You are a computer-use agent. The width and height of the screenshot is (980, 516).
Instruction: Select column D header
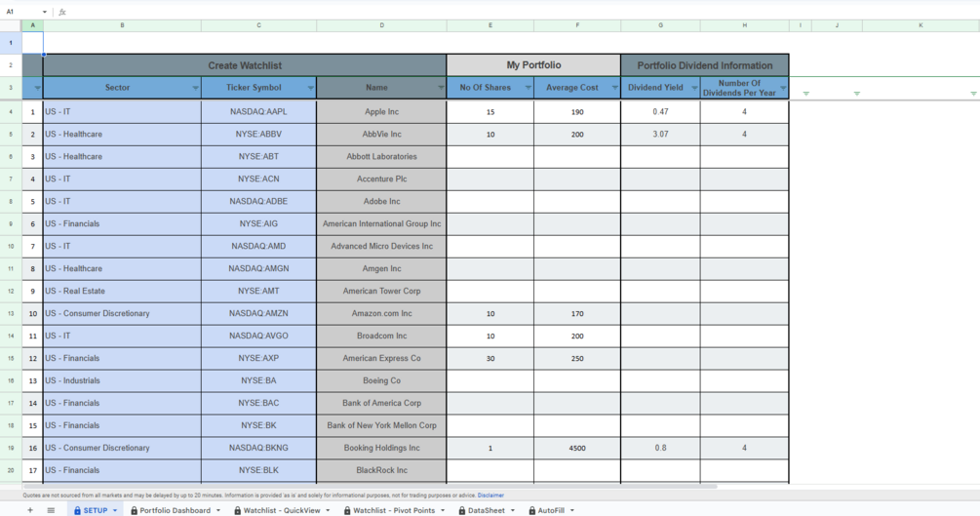(382, 25)
